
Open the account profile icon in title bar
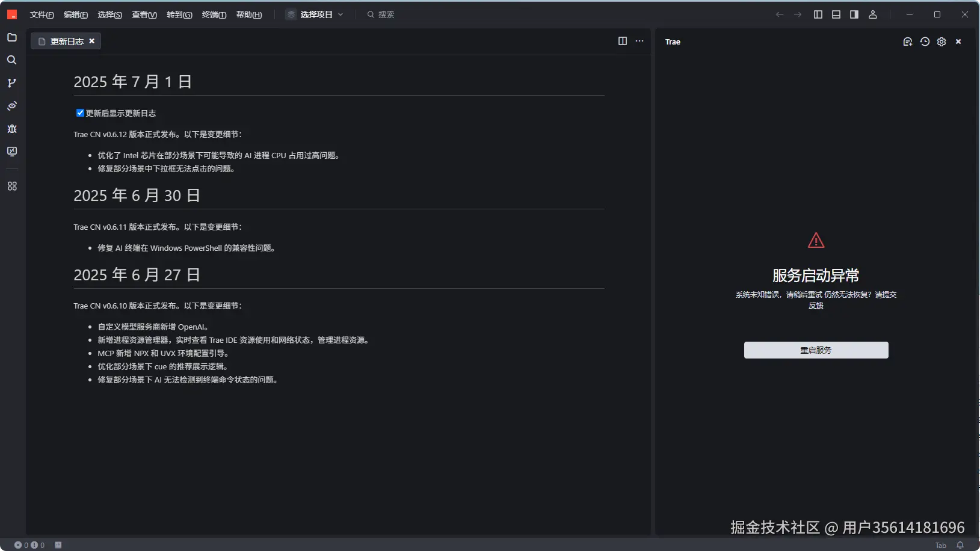coord(873,14)
